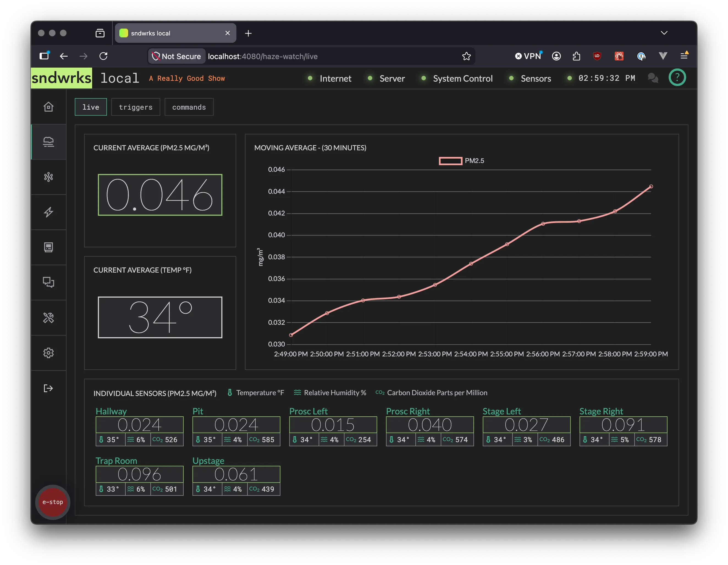Select the Stage Right sensor 0.091
Screen dimensions: 728x565
tap(623, 425)
